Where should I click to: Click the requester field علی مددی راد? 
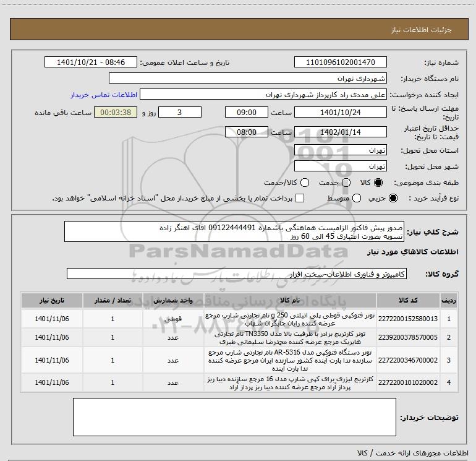[x=263, y=95]
